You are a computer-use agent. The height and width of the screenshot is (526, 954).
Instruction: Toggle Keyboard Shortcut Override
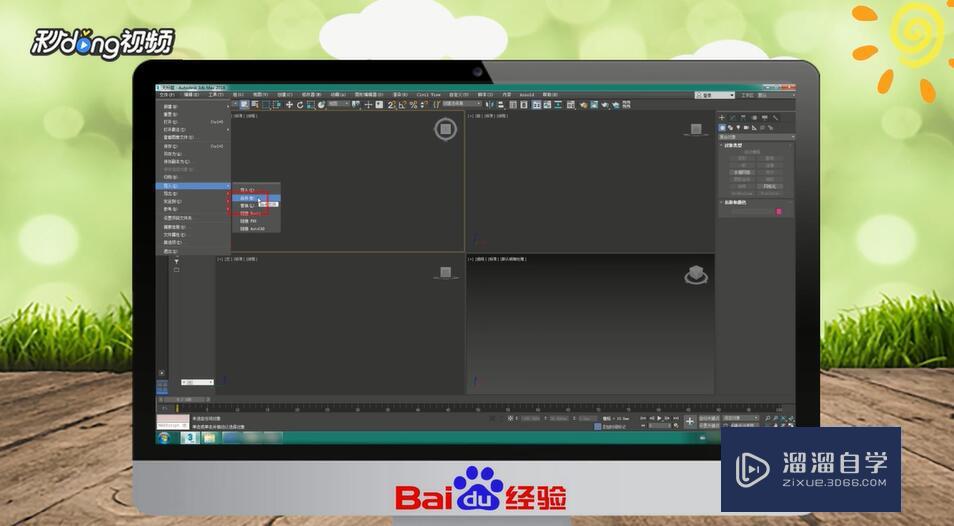[379, 105]
